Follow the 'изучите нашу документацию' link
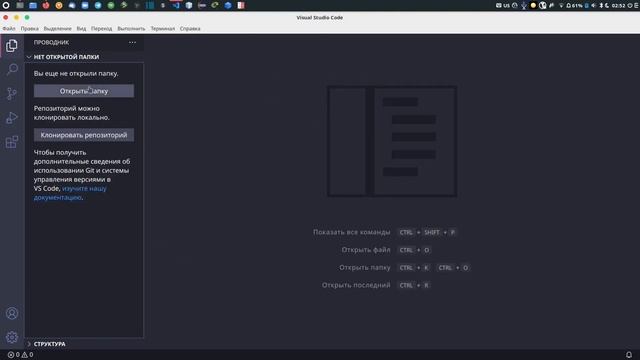This screenshot has height=360, width=640. point(70,193)
